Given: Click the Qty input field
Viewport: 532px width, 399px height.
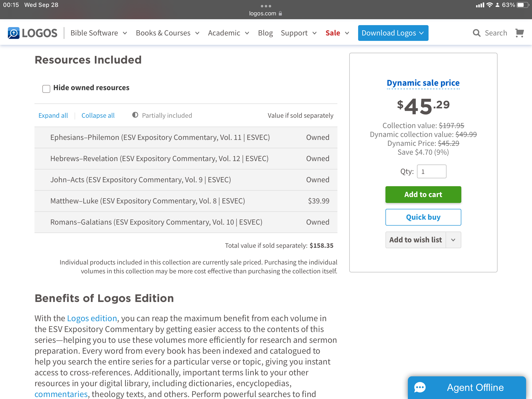Looking at the screenshot, I should [432, 171].
